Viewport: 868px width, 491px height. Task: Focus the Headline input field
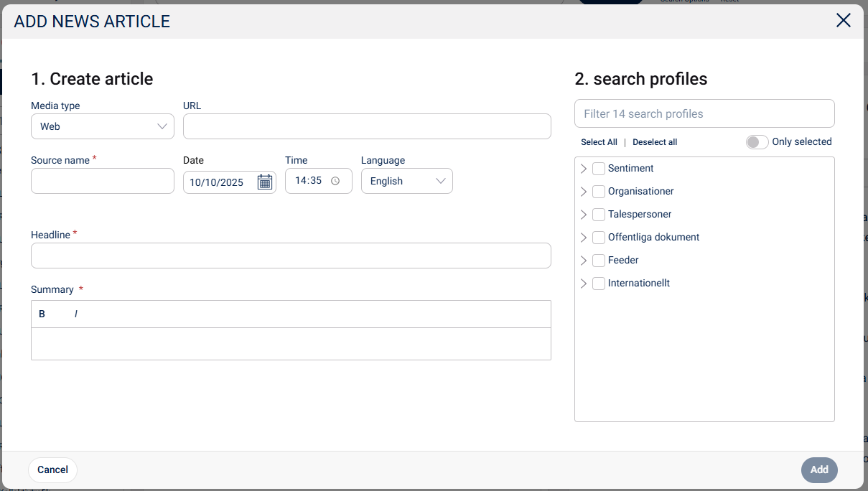point(291,256)
